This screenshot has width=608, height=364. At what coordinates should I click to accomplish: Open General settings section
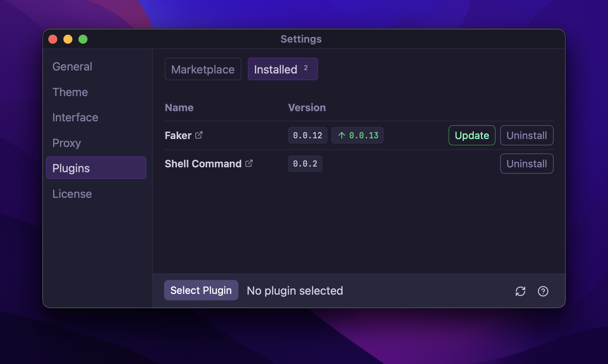coord(72,67)
